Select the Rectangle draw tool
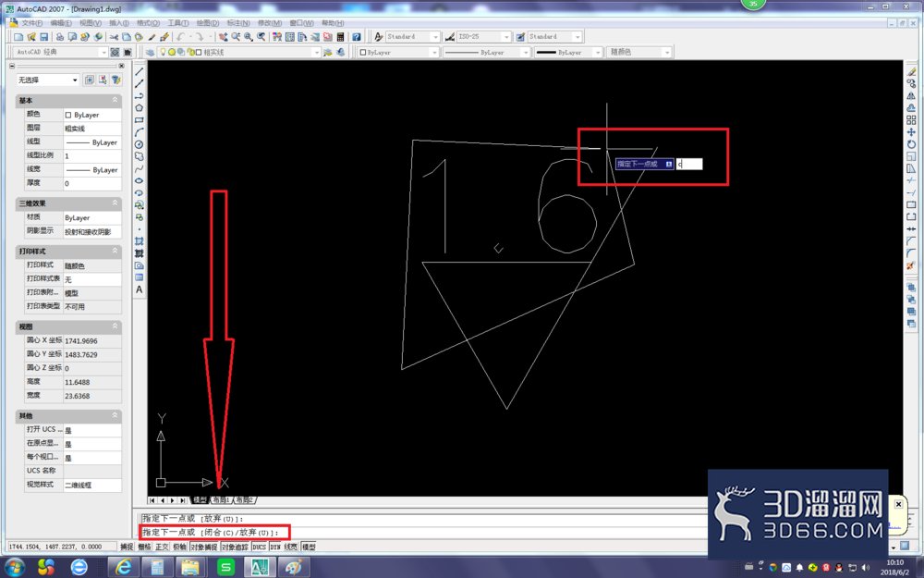Screen dimensions: 924x578 point(140,120)
